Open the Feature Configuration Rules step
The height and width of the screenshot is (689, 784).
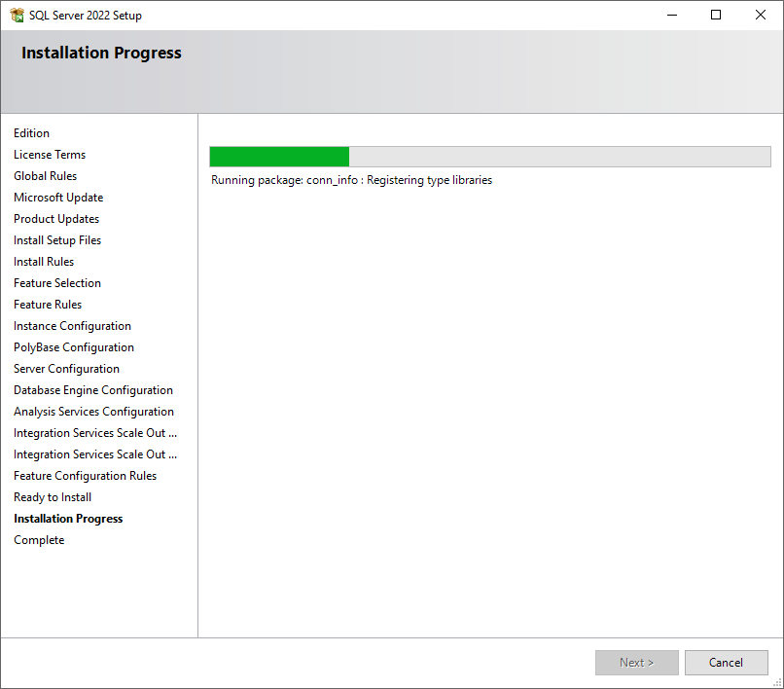click(x=85, y=475)
